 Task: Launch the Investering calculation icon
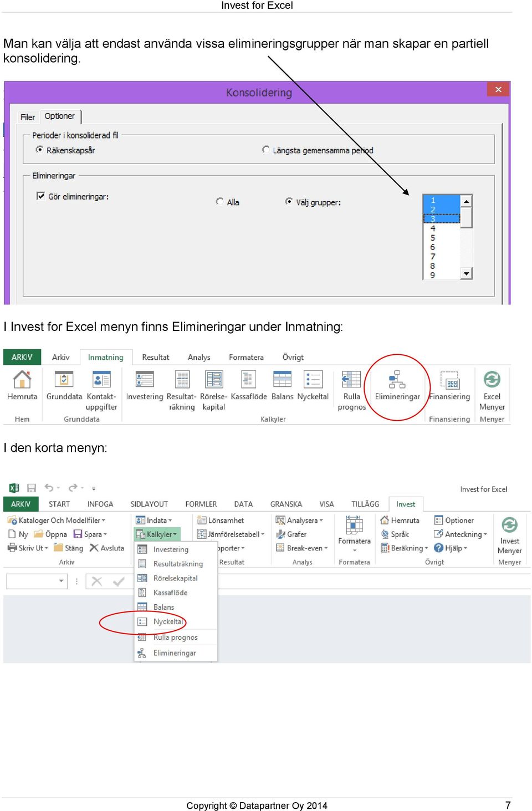click(145, 380)
